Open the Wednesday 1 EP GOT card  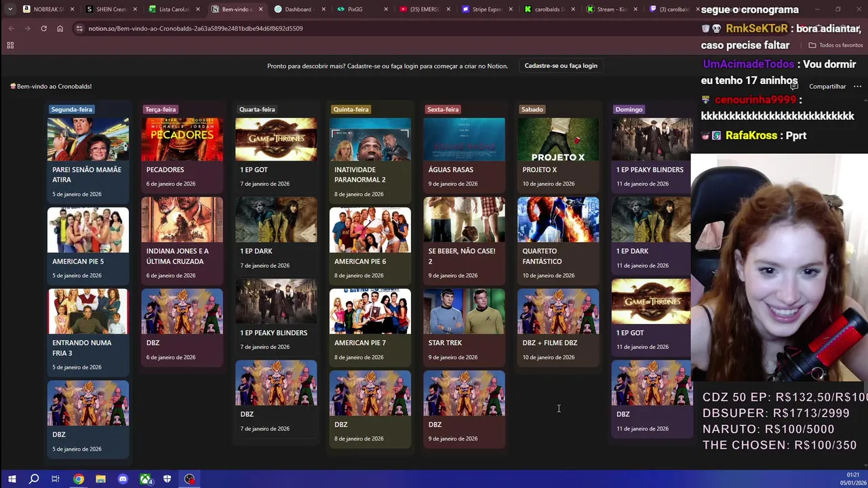coord(276,155)
